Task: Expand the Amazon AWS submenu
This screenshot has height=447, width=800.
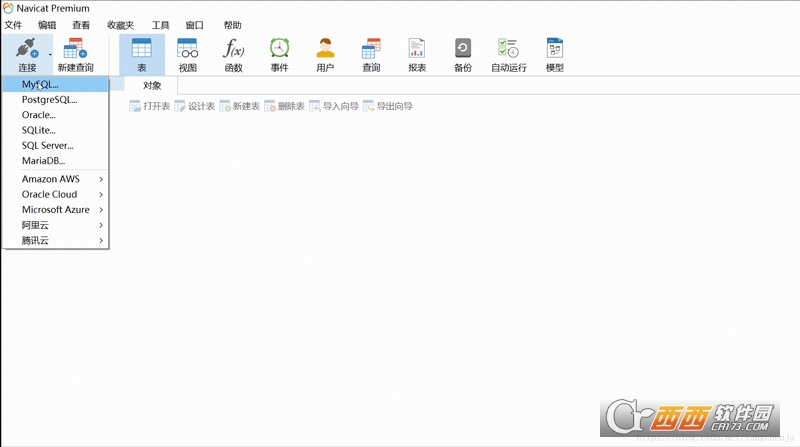Action: click(55, 179)
